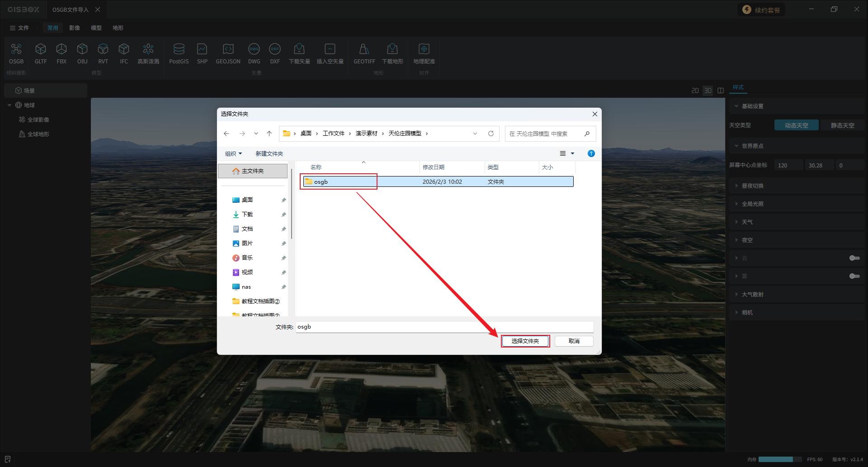Image resolution: width=868 pixels, height=467 pixels.
Task: Click the 选择文件夹 button
Action: (525, 341)
